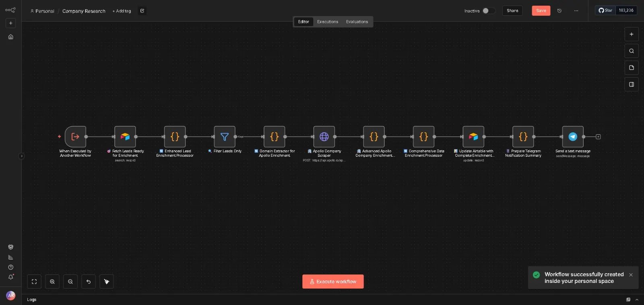Open workflow history icon
Screen dimensions: 644x305
tap(559, 11)
